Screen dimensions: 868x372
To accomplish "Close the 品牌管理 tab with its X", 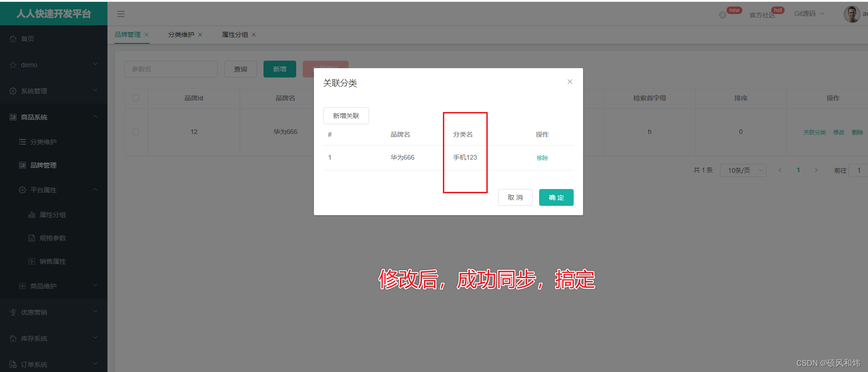I will tap(146, 35).
